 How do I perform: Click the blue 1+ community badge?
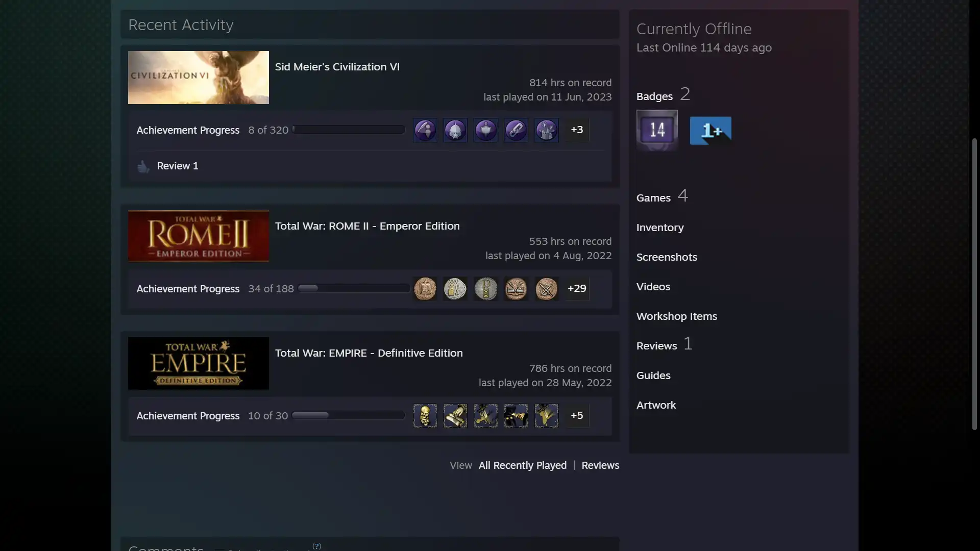coord(710,131)
